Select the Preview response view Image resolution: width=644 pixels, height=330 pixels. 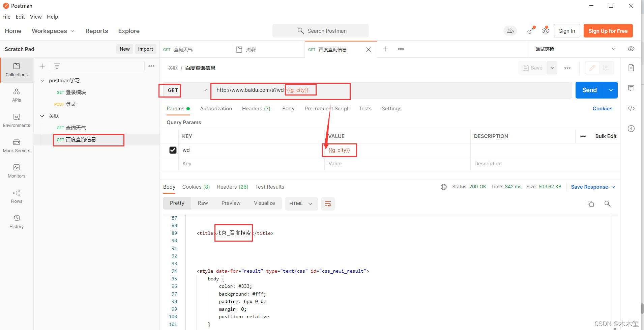tap(231, 203)
